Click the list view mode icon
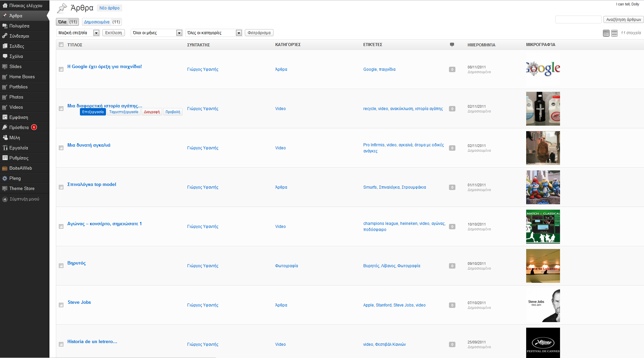 606,33
